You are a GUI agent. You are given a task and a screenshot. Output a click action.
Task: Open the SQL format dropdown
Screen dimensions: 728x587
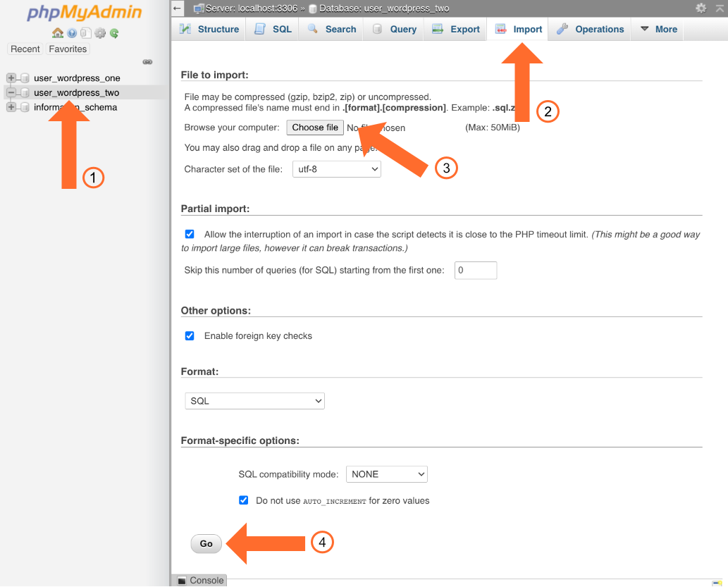pos(254,401)
